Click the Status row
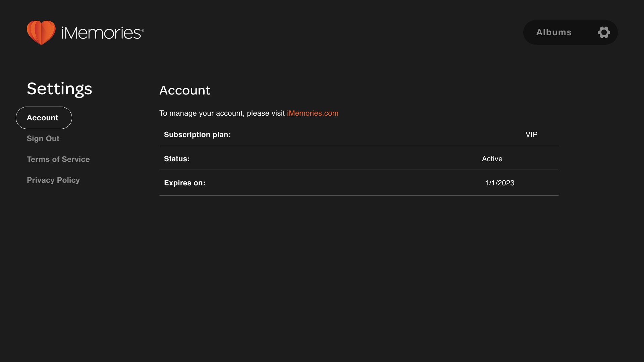The width and height of the screenshot is (644, 362). point(359,159)
